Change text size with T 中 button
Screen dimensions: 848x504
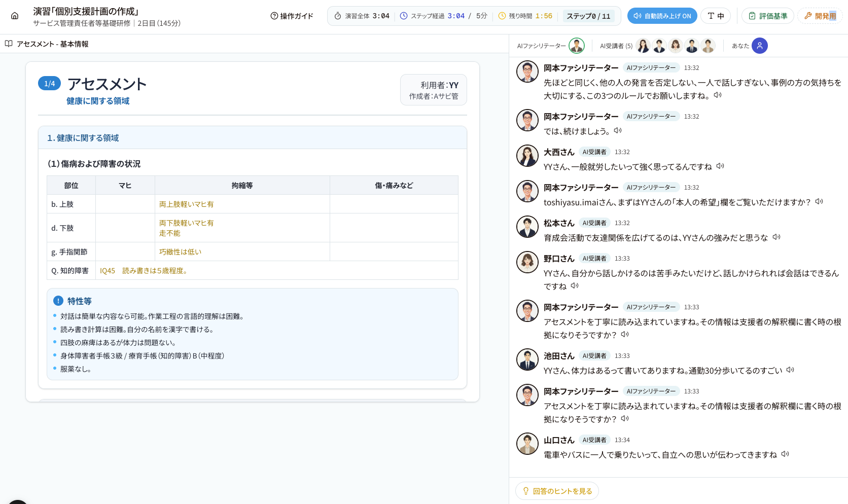(x=715, y=16)
